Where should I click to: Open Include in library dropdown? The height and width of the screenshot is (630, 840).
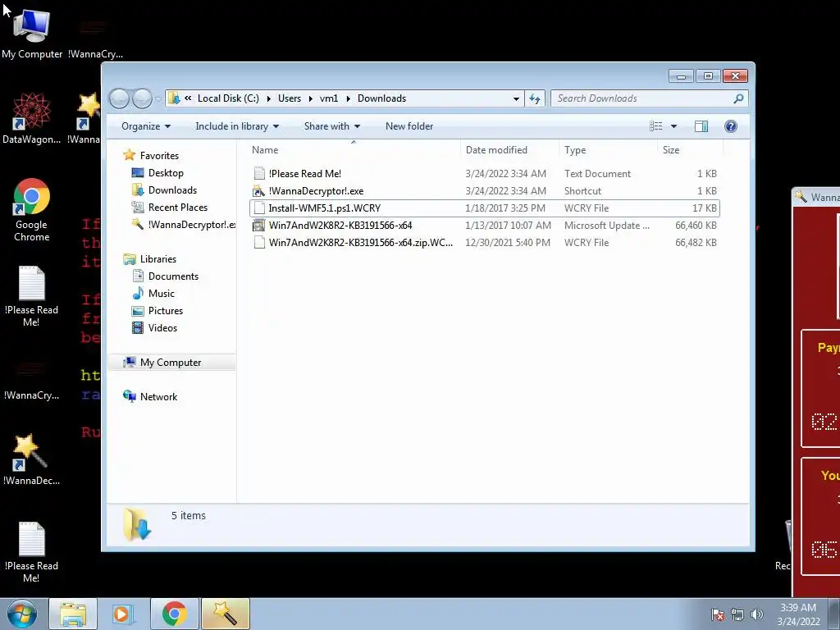point(237,126)
